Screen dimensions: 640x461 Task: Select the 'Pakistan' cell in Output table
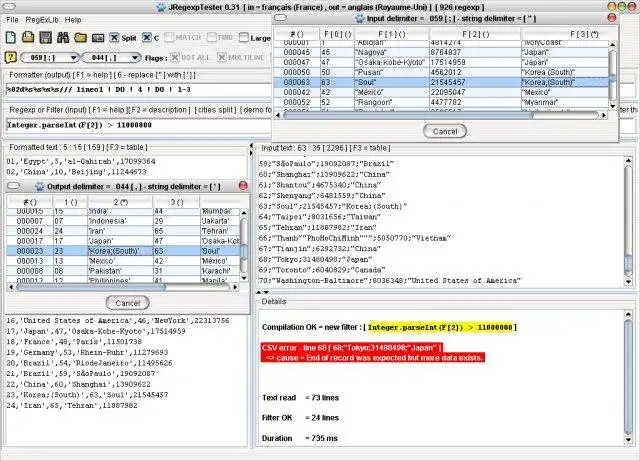coord(120,271)
